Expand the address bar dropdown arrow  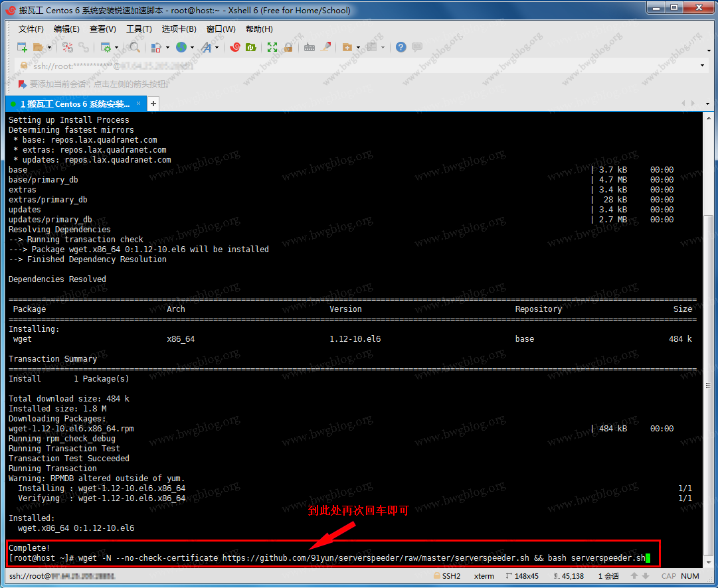click(x=702, y=66)
